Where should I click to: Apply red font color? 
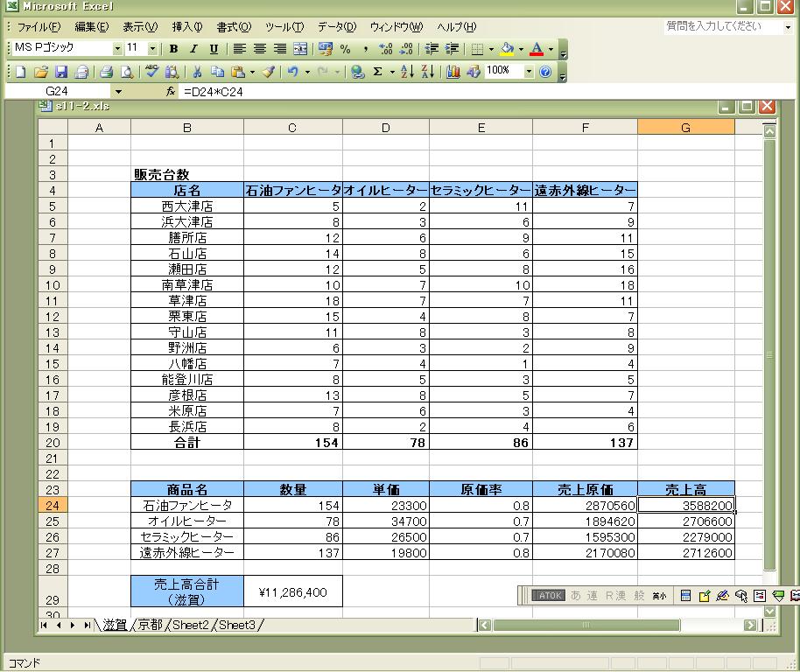pyautogui.click(x=537, y=49)
